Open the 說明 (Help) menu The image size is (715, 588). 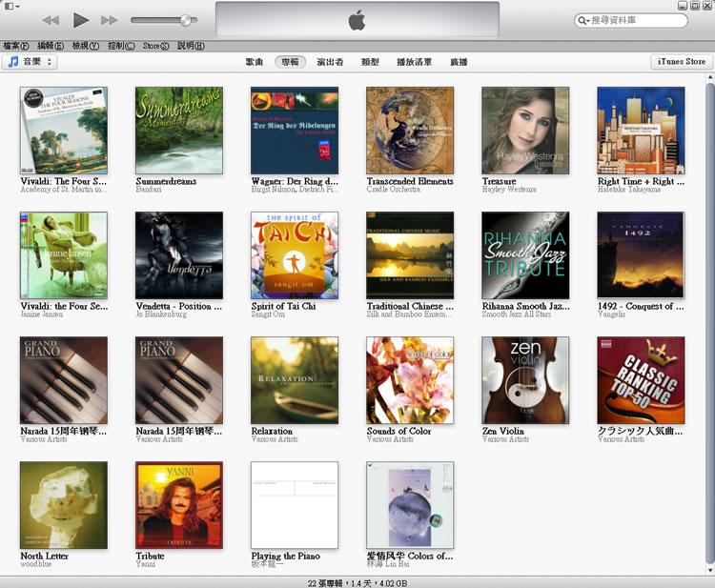coord(191,46)
